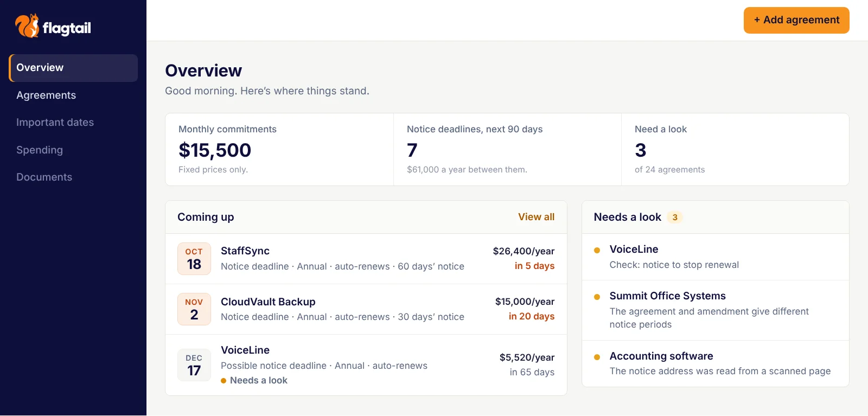Image resolution: width=868 pixels, height=416 pixels.
Task: Click the count badge beside Needs a look
Action: (x=675, y=217)
